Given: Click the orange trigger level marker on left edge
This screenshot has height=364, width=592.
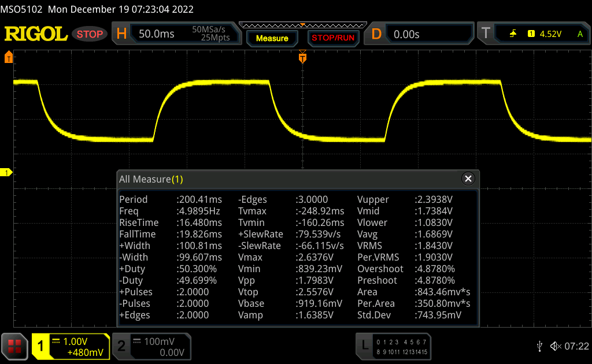Looking at the screenshot, I should point(8,58).
